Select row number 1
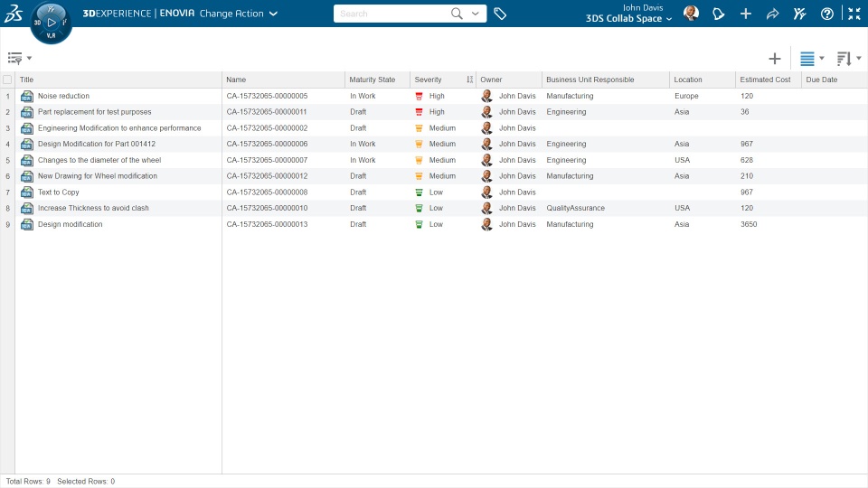 tap(8, 97)
